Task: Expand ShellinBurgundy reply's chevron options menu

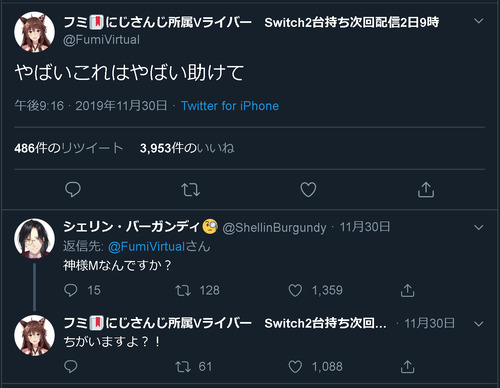Action: pos(479,228)
